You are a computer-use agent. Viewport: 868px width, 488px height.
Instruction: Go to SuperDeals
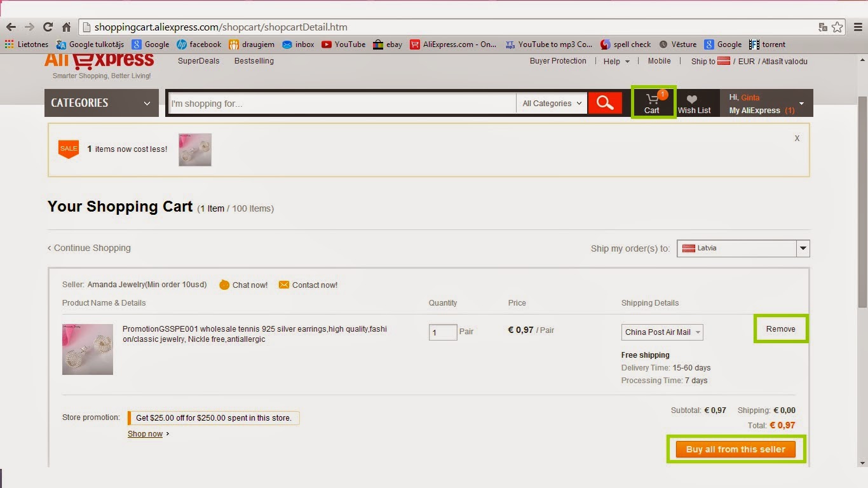(x=199, y=61)
